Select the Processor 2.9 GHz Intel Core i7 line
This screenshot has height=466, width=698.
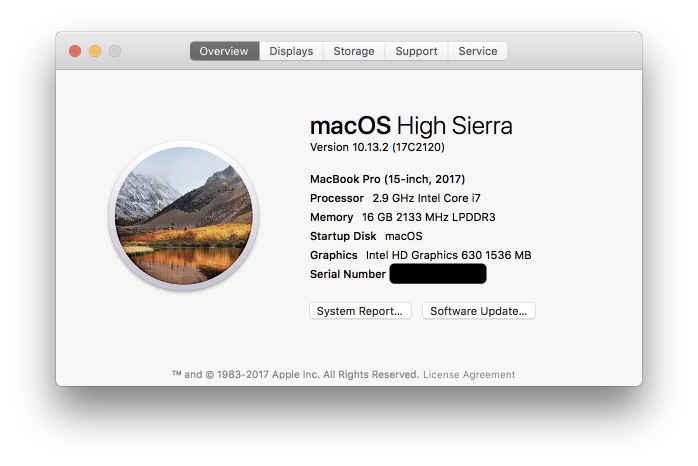tap(395, 198)
